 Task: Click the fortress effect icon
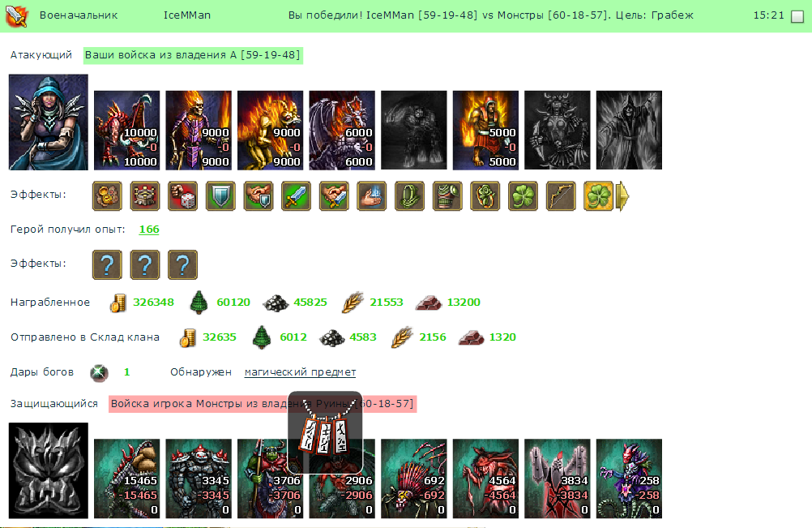145,195
